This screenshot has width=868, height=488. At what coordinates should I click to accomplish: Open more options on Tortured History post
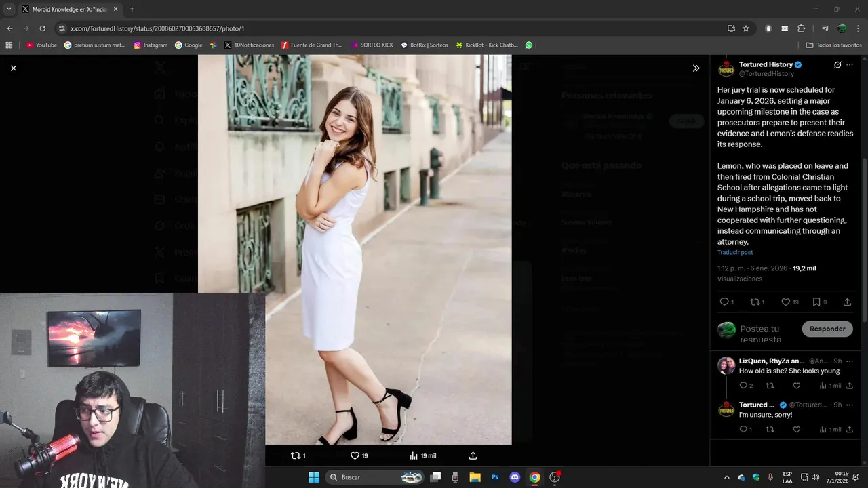coord(850,65)
